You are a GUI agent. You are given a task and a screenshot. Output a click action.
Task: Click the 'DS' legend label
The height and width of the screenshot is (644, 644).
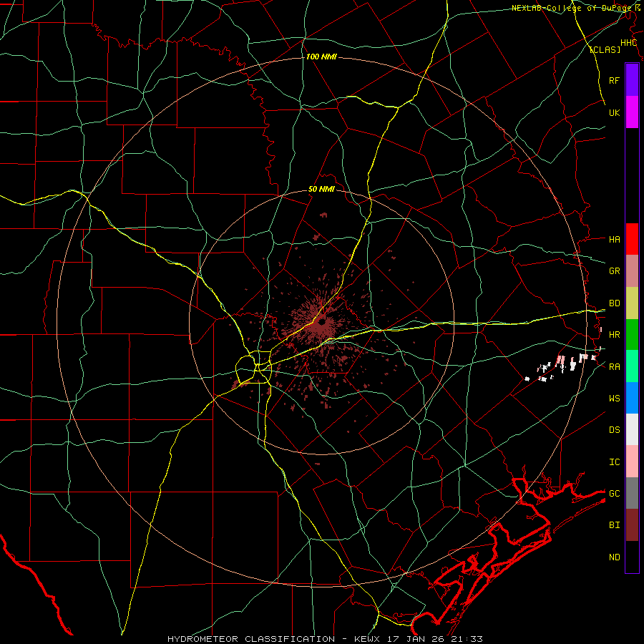tap(614, 430)
